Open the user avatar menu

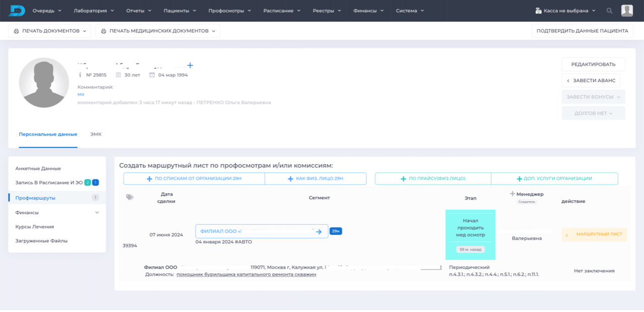627,11
